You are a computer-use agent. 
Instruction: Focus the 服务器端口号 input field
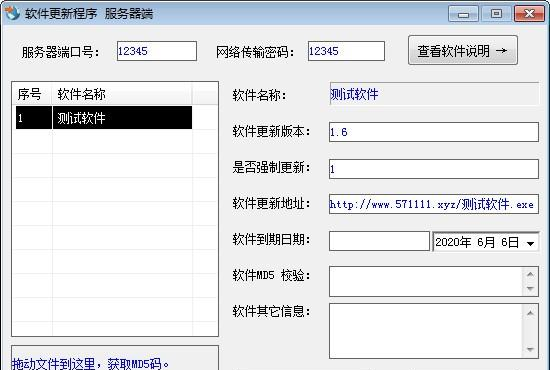(x=157, y=51)
